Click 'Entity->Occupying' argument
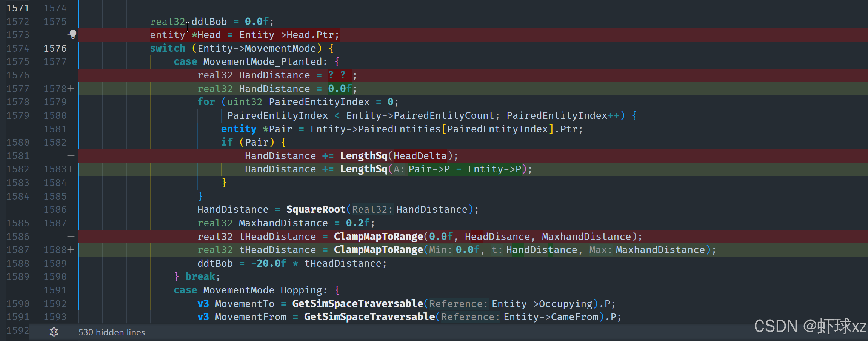 pos(542,304)
